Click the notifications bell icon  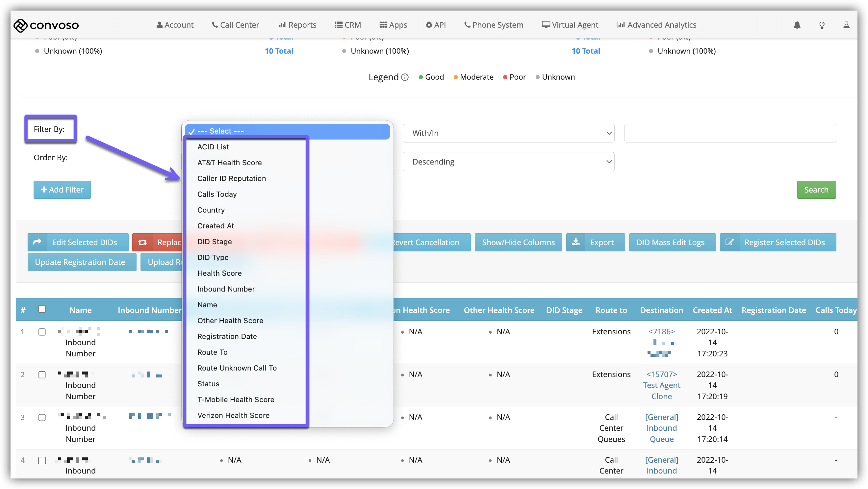pos(797,25)
